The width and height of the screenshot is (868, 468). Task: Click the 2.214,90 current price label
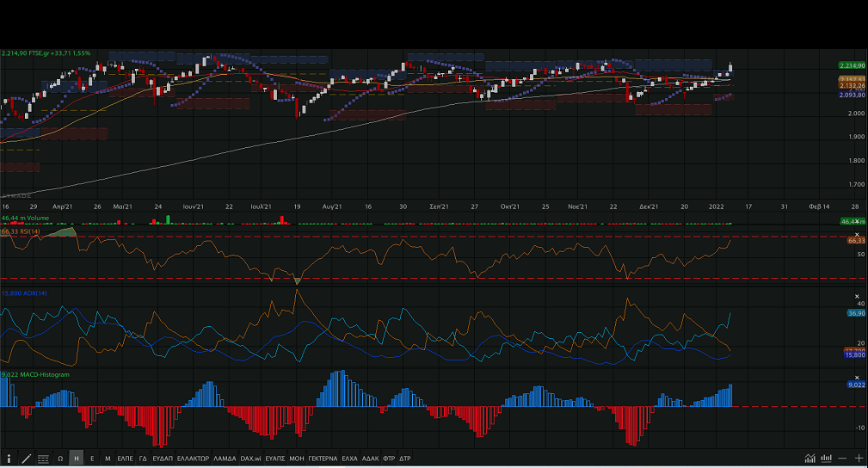click(851, 65)
